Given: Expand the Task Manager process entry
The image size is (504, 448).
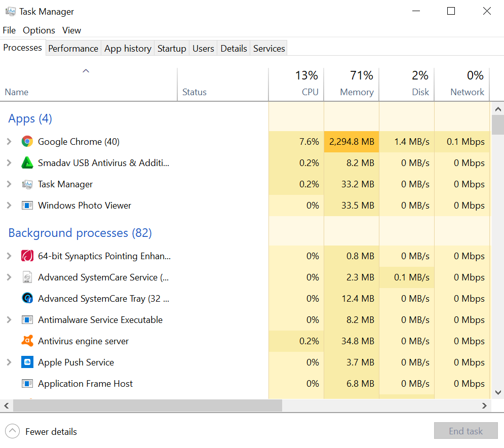Looking at the screenshot, I should [9, 184].
